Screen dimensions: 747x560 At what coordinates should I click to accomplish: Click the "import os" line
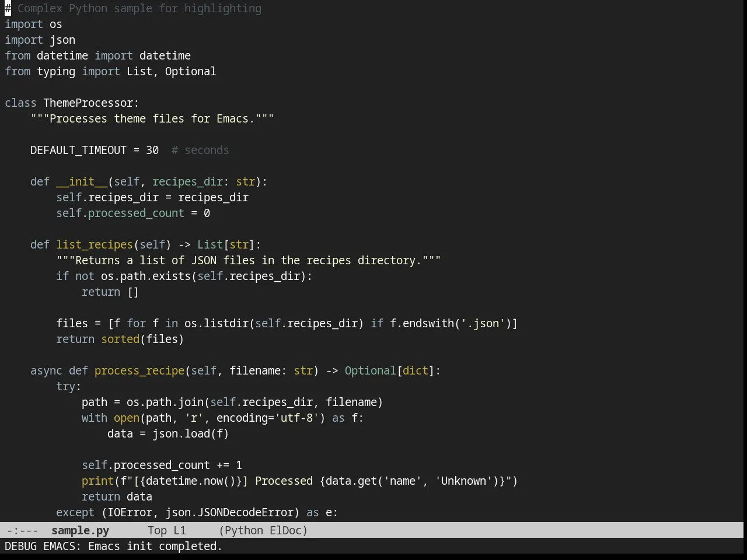(33, 24)
